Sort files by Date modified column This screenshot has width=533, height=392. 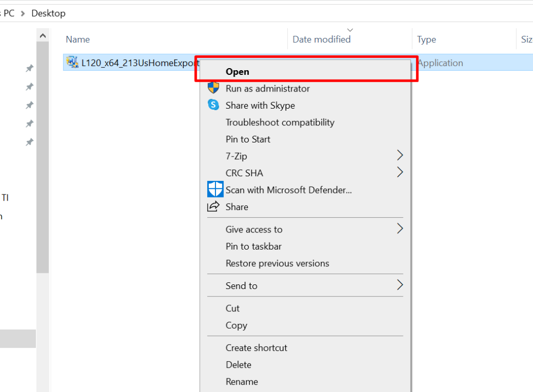[x=321, y=40]
